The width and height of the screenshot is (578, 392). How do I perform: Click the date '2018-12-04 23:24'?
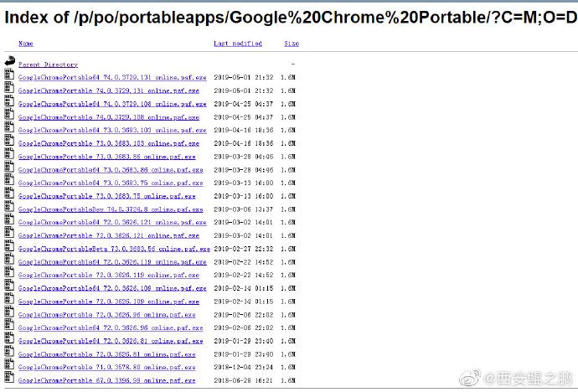(244, 367)
